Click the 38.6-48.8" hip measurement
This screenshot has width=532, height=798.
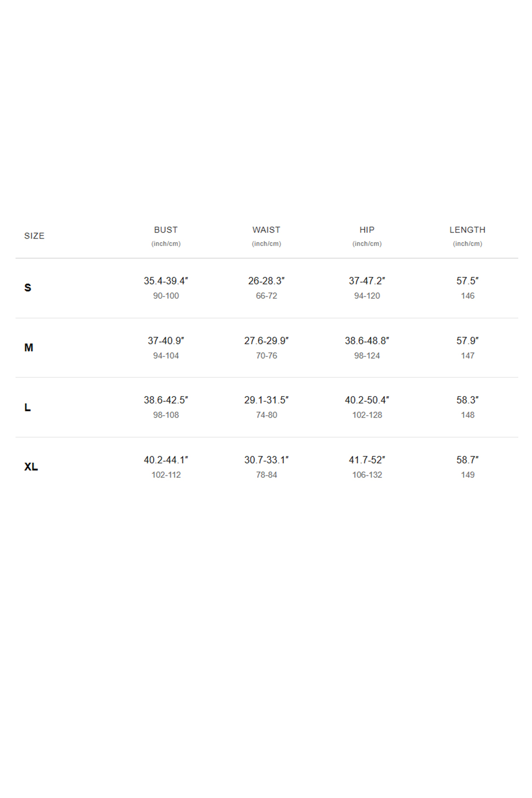tap(367, 340)
